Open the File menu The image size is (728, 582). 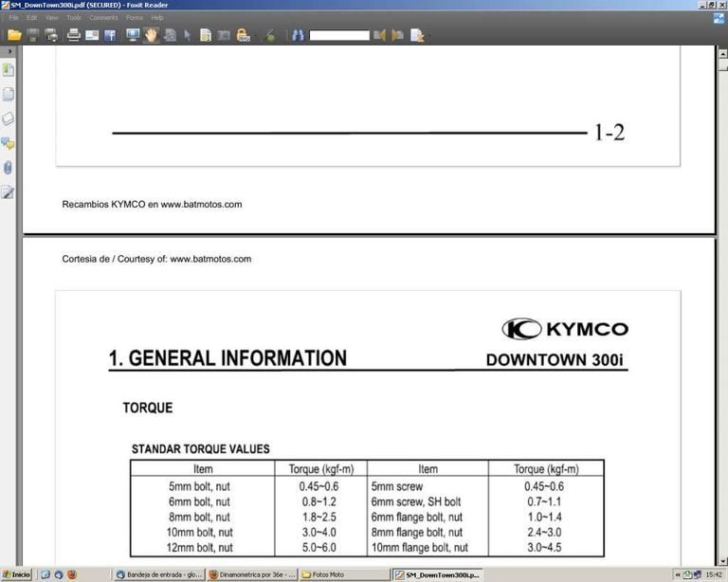tap(14, 17)
